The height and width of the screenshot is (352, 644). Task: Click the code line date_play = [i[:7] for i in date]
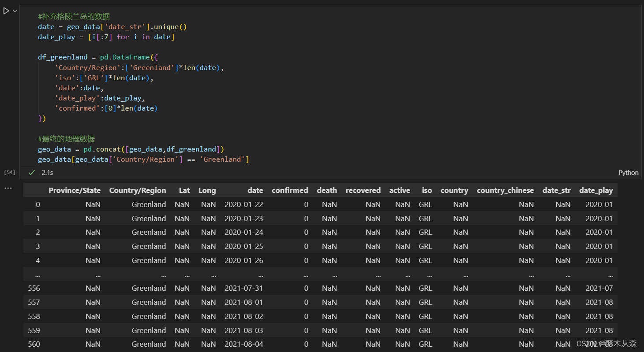(x=106, y=37)
